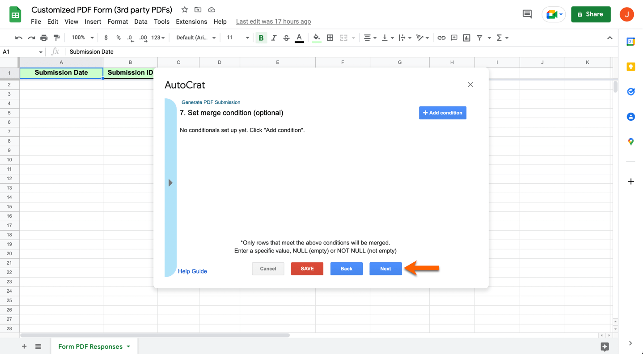Open the Format menu
Image resolution: width=644 pixels, height=354 pixels.
click(x=118, y=21)
